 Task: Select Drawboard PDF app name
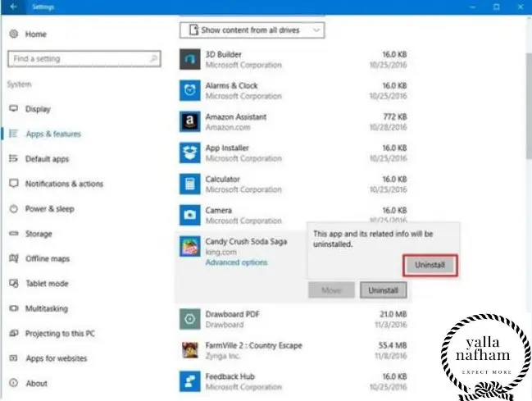coord(232,314)
